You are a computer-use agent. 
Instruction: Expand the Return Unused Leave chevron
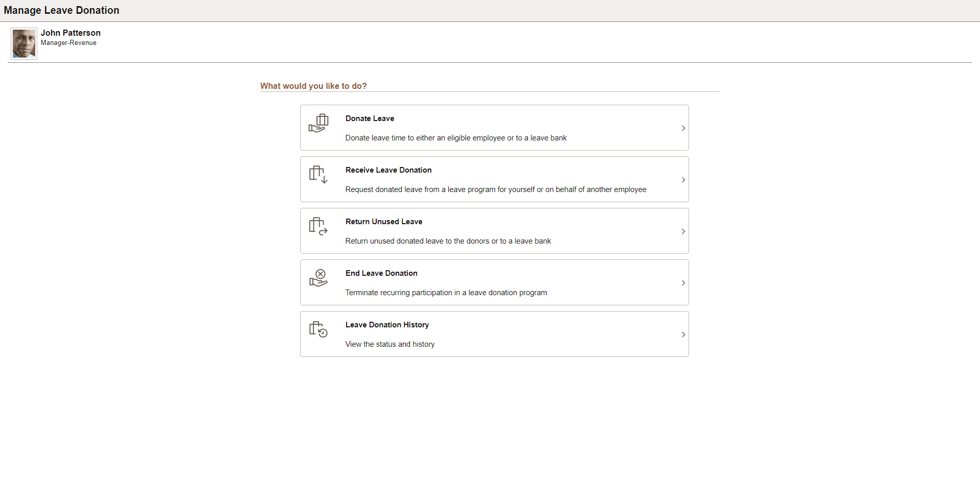(683, 231)
